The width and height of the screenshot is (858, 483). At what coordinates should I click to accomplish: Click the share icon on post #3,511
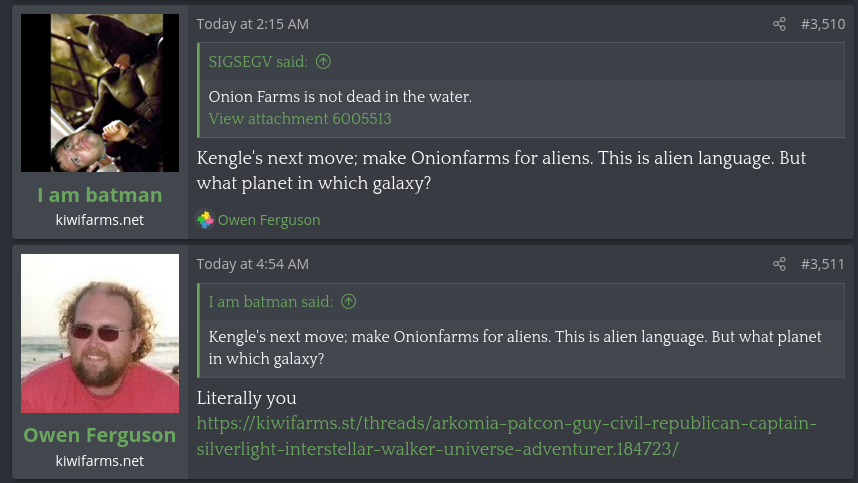(x=780, y=264)
